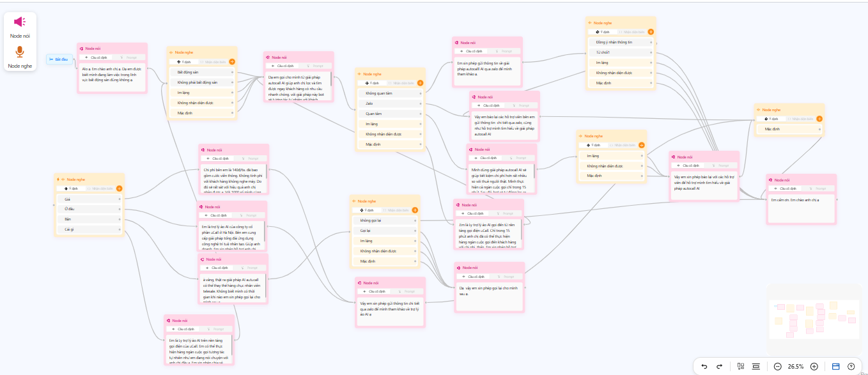Click plus on Node nghe with only 'Mặc định'
This screenshot has width=868, height=375.
point(819,119)
